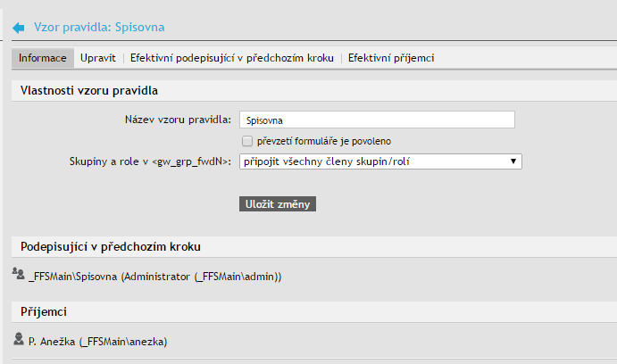Click the group icon beside _FFSMain\Spisovna
Viewport: 617px width, 364px height.
tap(19, 275)
